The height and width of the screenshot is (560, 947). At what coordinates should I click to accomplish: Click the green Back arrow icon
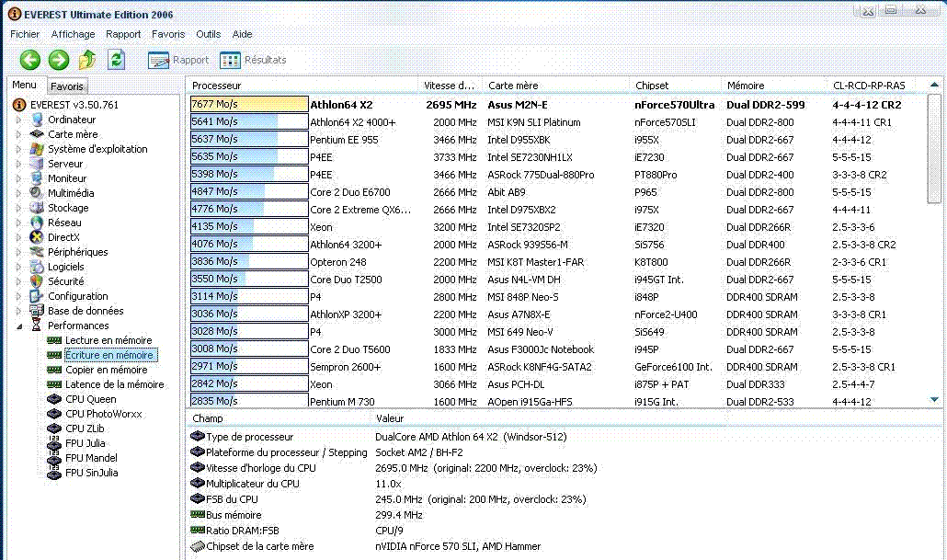click(30, 60)
